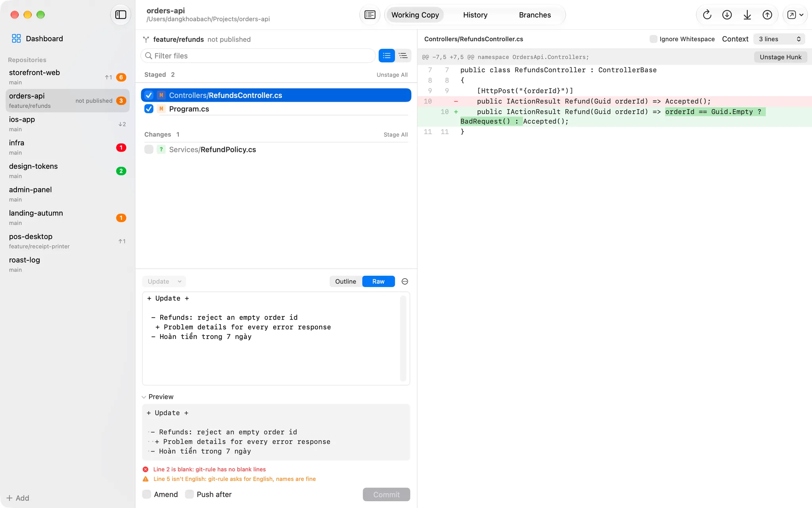This screenshot has width=812, height=508.
Task: Click the pull down-arrow icon
Action: [x=747, y=15]
